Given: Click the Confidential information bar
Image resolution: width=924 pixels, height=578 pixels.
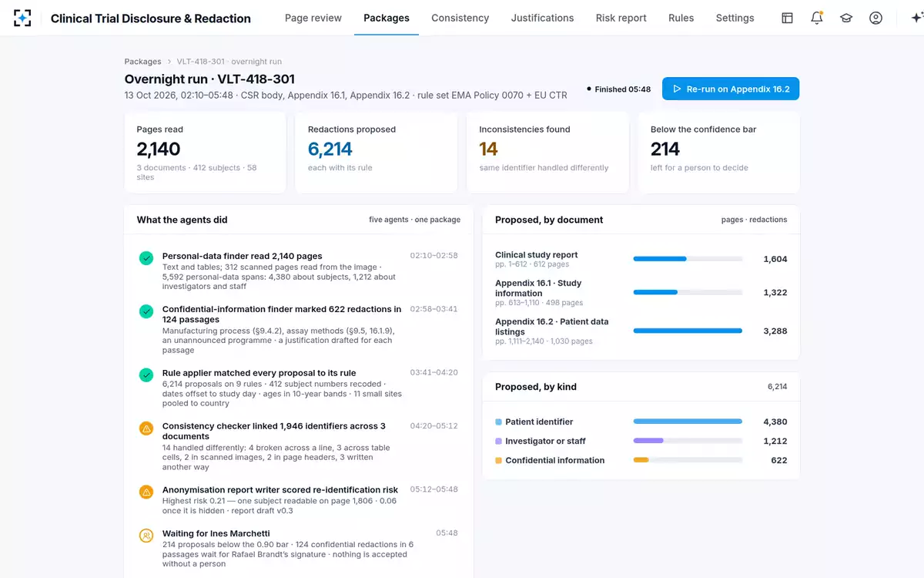Looking at the screenshot, I should click(688, 460).
